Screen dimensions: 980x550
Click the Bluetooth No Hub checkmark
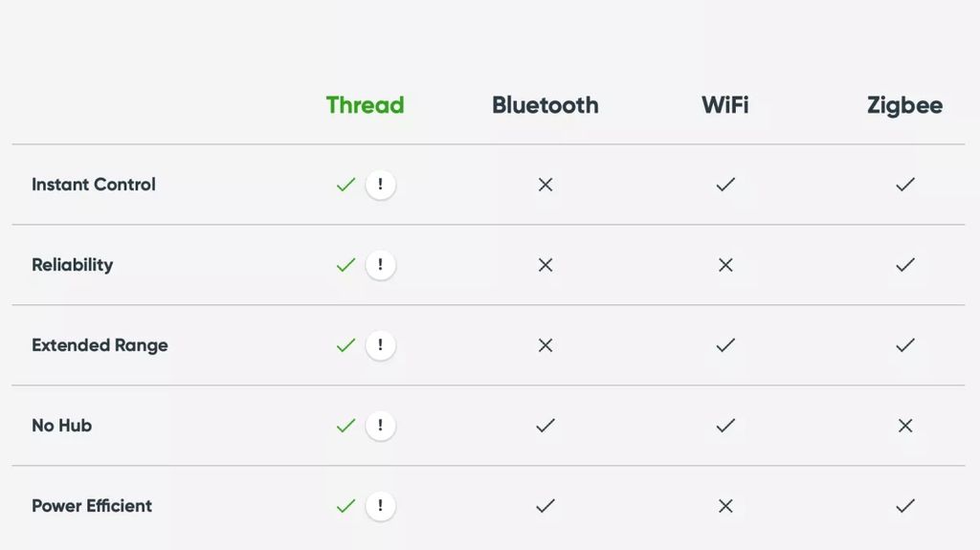pos(546,426)
